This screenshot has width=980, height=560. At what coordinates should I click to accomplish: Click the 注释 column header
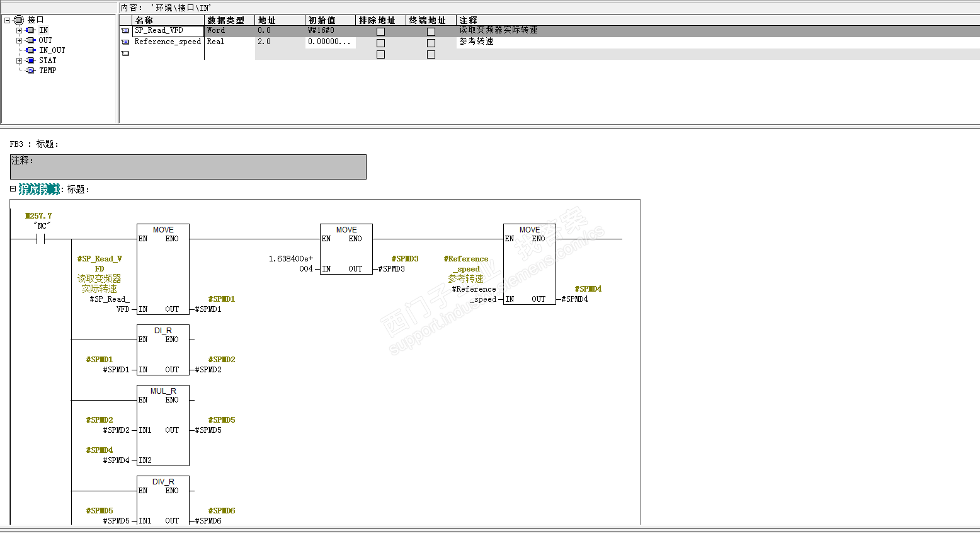point(718,20)
